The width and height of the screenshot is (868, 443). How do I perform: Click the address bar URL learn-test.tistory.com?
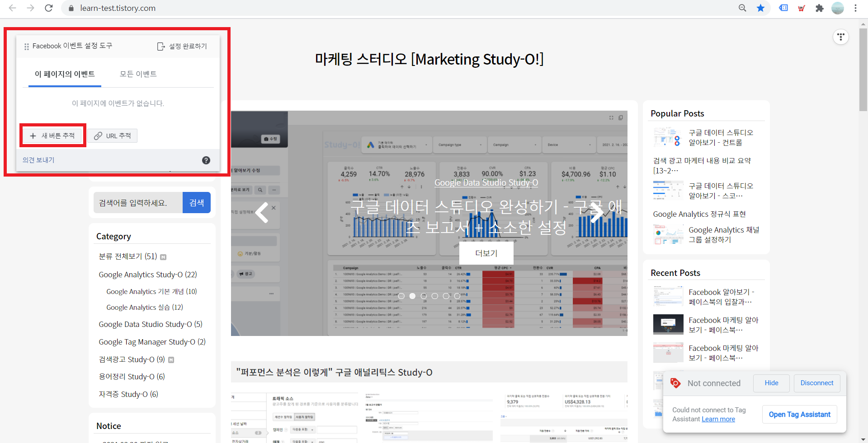(x=118, y=8)
